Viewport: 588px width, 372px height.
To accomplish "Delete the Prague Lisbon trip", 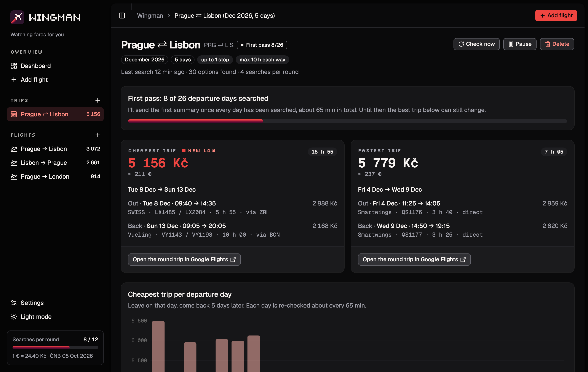I will coord(557,44).
